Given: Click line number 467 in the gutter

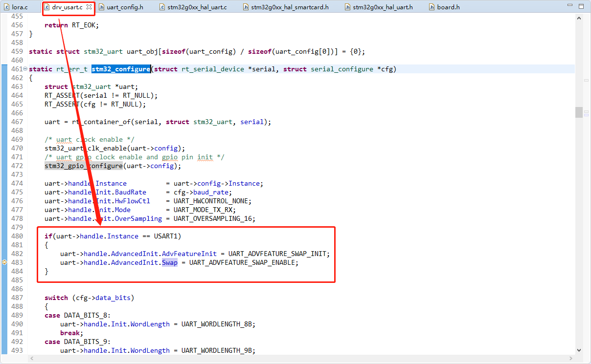Looking at the screenshot, I should (17, 122).
